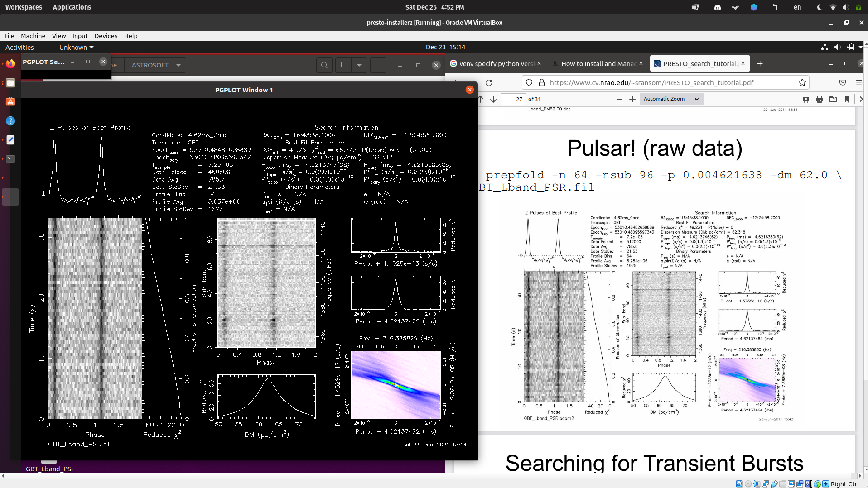Open the host Wi-Fi indicator
This screenshot has width=868, height=488.
pyautogui.click(x=833, y=7)
